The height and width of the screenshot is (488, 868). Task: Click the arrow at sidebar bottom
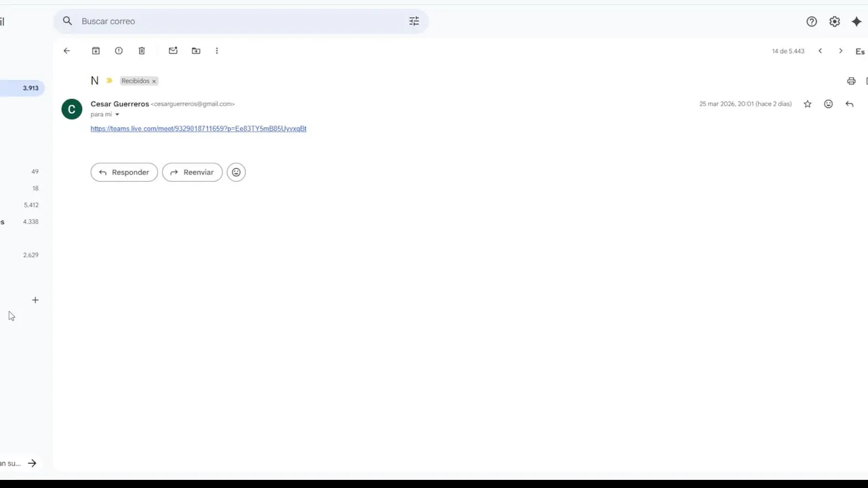(32, 464)
